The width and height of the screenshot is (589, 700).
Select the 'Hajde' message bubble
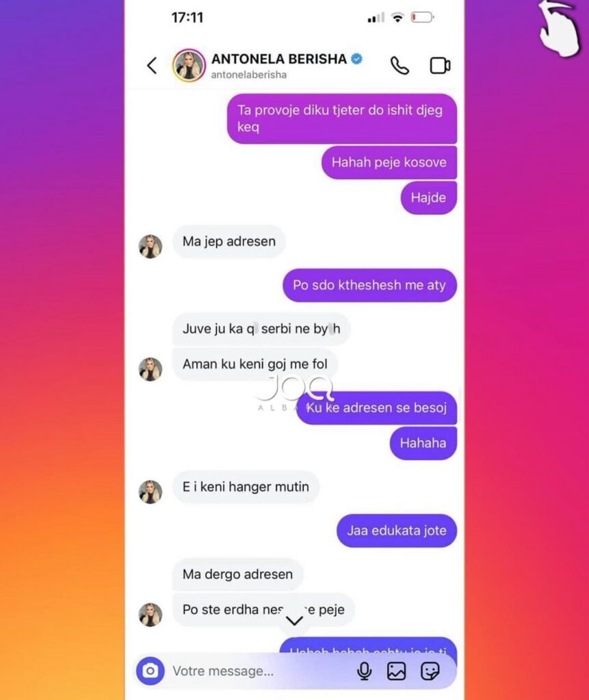(428, 198)
